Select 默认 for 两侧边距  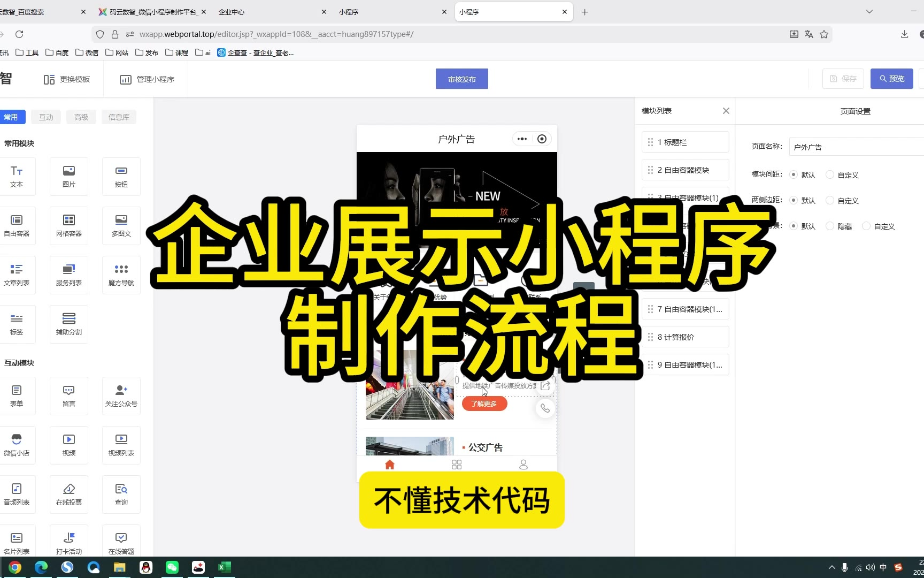pos(794,200)
